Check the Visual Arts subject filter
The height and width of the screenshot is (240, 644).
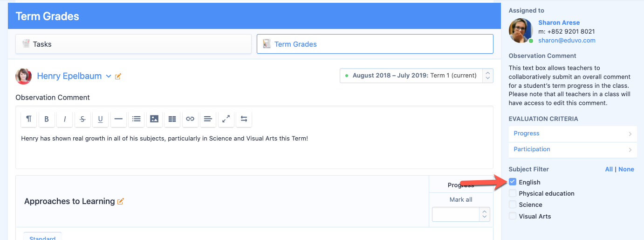[x=513, y=216]
